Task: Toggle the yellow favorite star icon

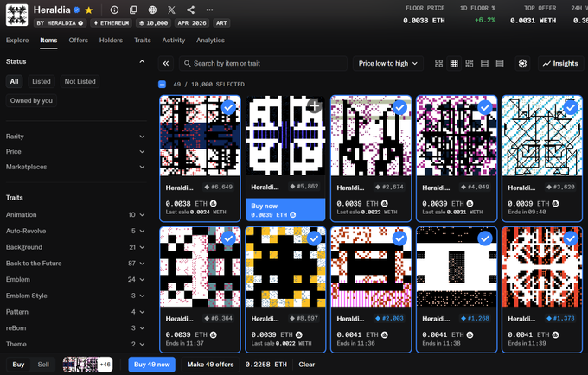Action: click(89, 10)
